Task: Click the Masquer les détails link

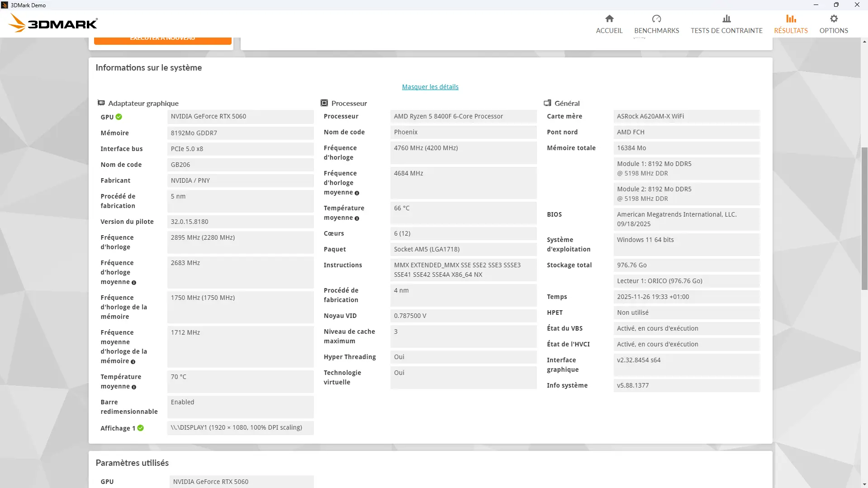Action: tap(430, 87)
